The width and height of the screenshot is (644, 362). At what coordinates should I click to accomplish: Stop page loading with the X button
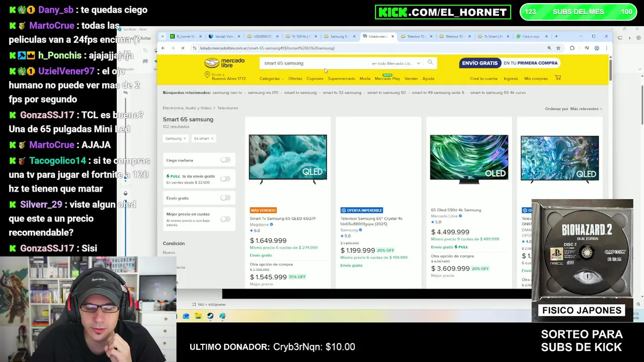pos(183,48)
